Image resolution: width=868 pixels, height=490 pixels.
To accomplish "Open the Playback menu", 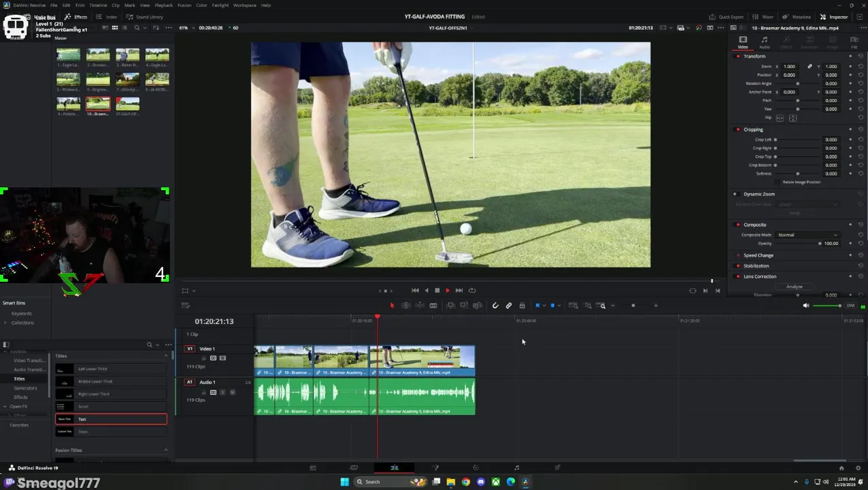I will (x=164, y=5).
